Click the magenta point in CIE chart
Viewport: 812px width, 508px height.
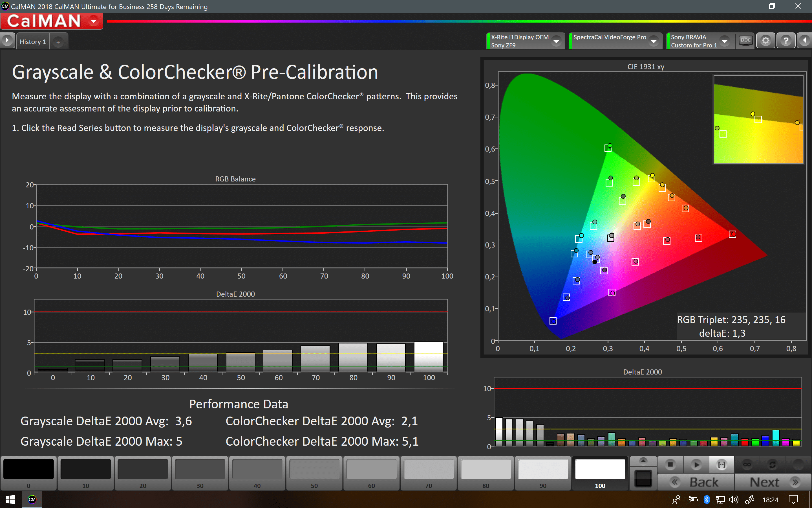612,293
